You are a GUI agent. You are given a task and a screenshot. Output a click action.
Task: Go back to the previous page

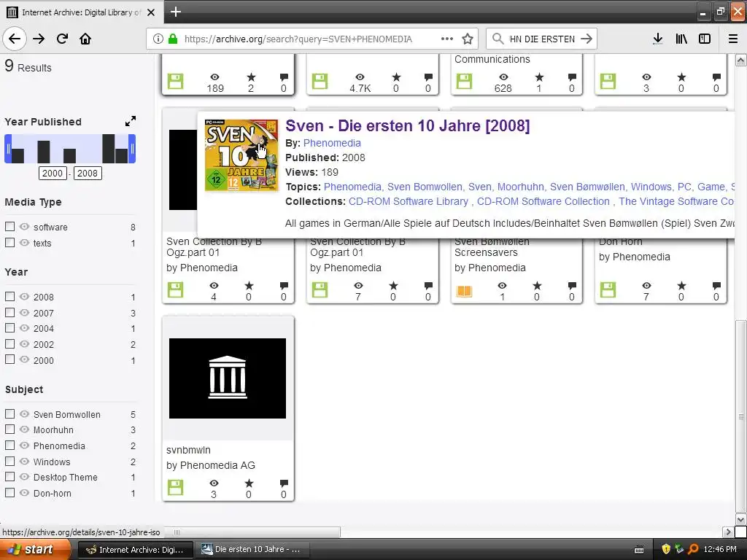pos(15,39)
